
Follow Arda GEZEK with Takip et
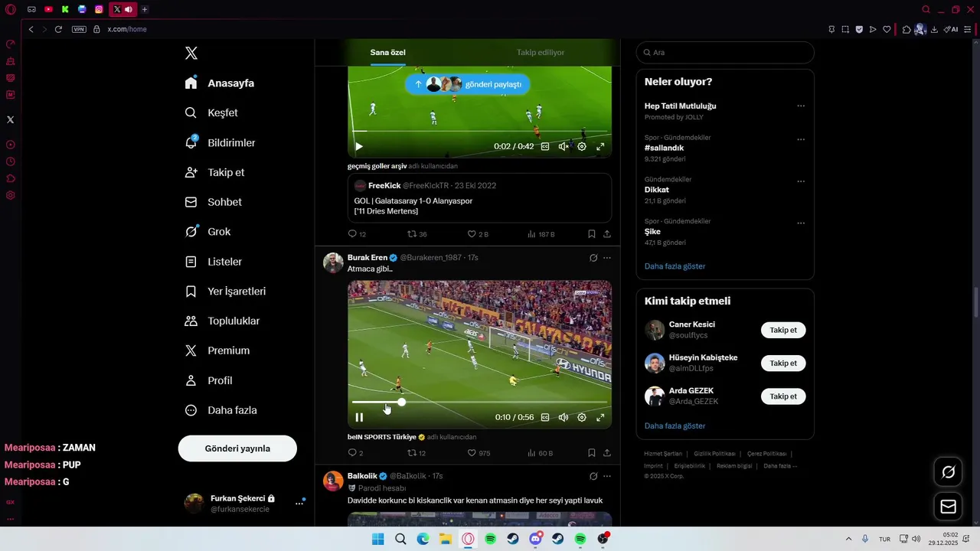[x=783, y=396]
